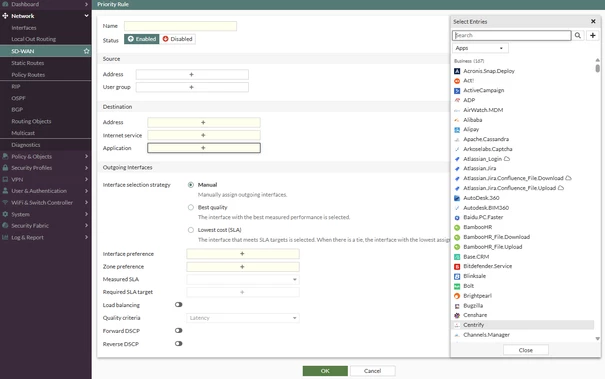Click the ADP app icon
The image size is (605, 379).
pos(457,100)
